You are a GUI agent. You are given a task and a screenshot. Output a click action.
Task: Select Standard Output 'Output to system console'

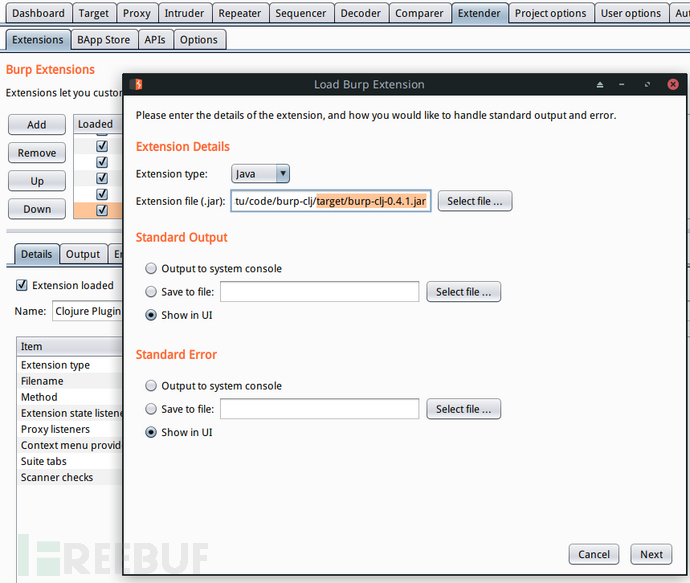click(x=151, y=268)
